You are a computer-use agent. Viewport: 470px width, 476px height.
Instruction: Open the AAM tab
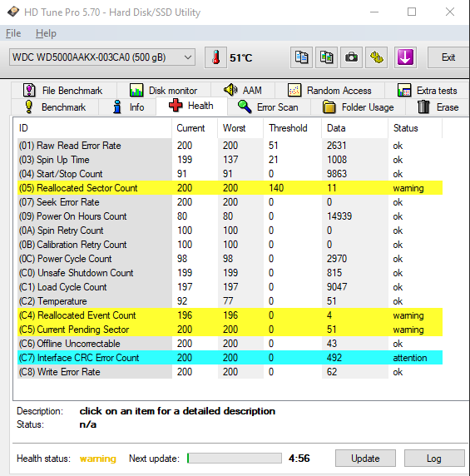tap(243, 91)
